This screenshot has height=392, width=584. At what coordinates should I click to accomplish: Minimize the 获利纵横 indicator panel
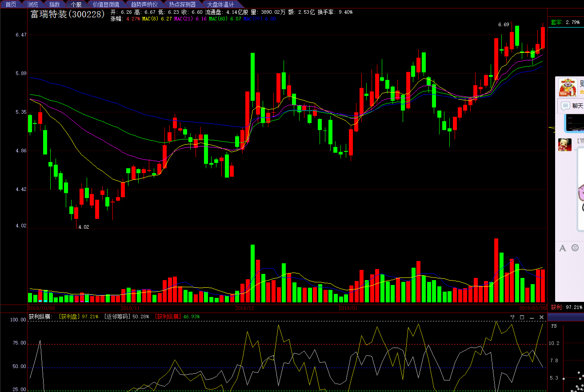532,317
